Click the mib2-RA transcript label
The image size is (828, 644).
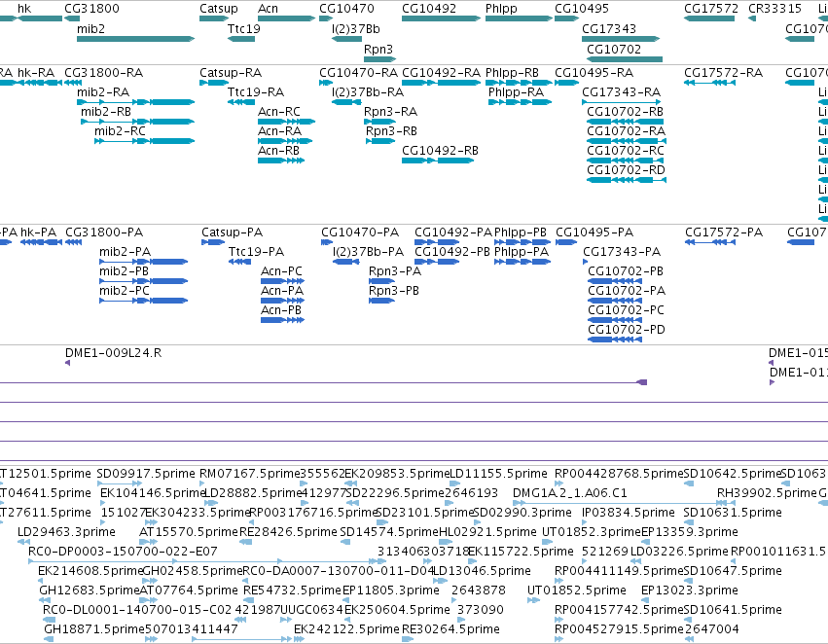pyautogui.click(x=103, y=92)
